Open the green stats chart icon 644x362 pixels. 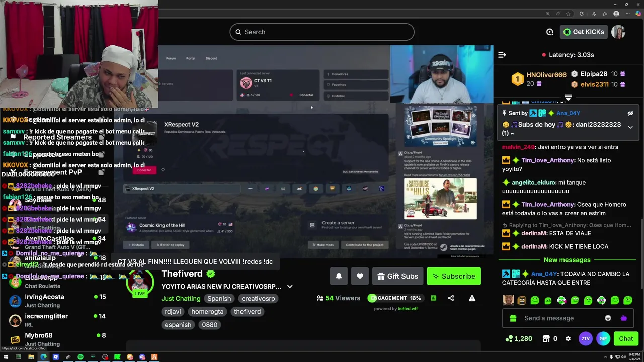point(433,298)
